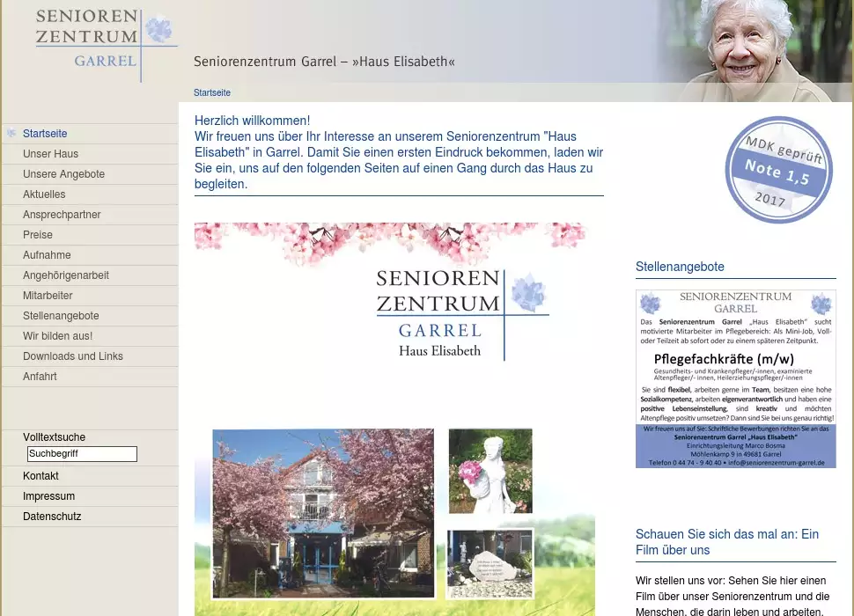Show the Anfahrt directions page
854x616 pixels.
[40, 377]
